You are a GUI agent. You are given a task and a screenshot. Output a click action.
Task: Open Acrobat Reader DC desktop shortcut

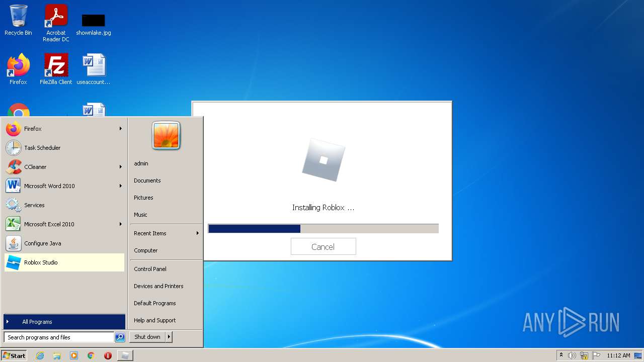point(56,23)
